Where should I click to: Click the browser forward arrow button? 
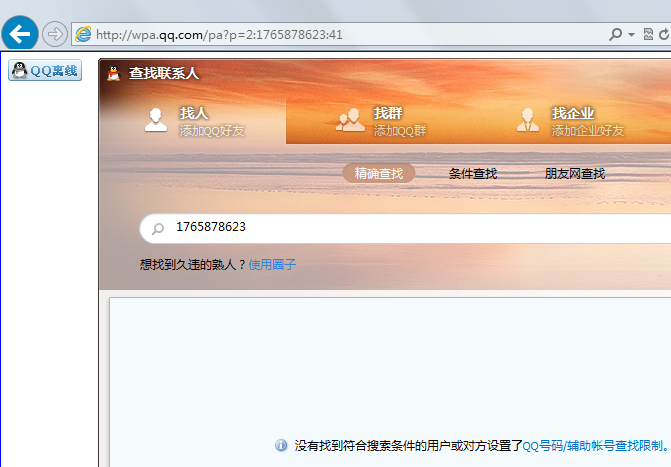tap(55, 34)
